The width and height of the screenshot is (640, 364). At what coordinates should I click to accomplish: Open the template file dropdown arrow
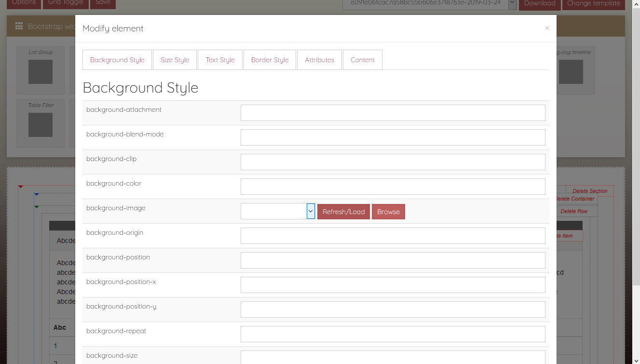pyautogui.click(x=512, y=3)
